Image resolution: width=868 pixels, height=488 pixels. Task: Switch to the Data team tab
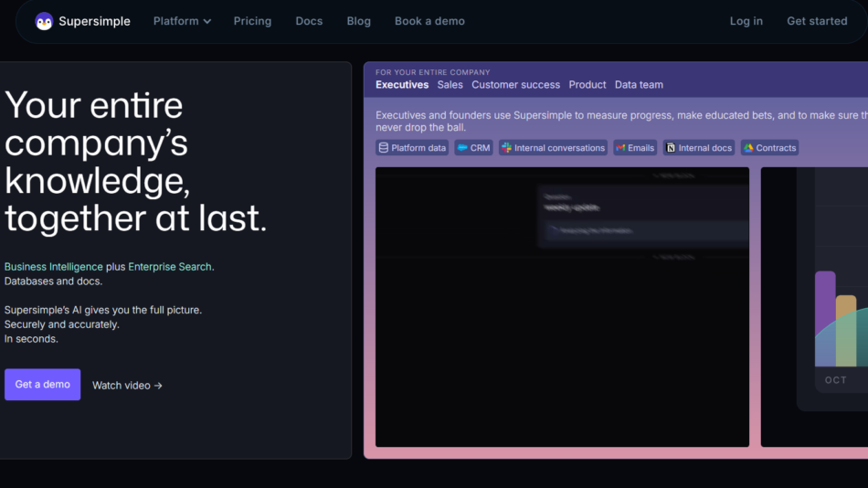tap(639, 85)
